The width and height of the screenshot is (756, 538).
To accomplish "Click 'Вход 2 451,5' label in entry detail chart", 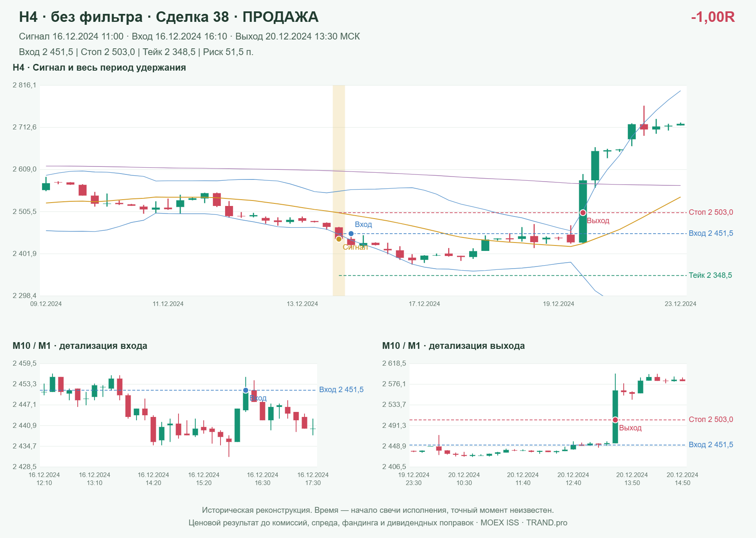I will click(341, 390).
